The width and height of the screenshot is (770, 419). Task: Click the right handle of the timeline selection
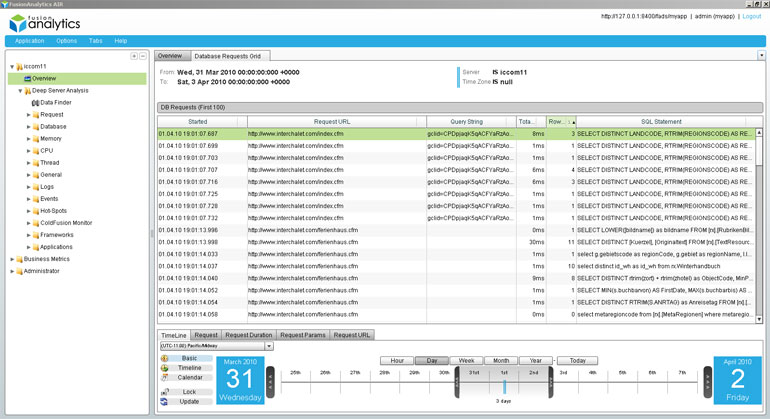(550, 382)
